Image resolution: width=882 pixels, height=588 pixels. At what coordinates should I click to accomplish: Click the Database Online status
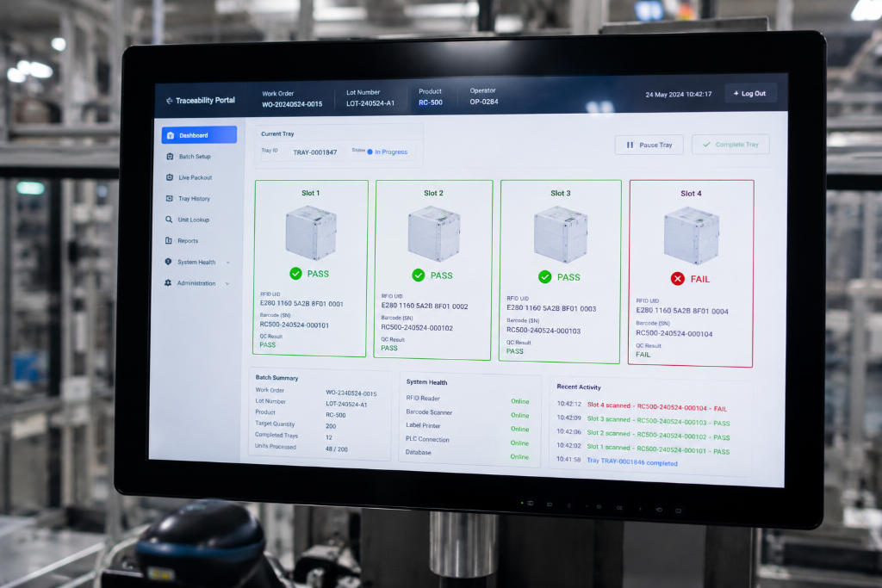[519, 456]
